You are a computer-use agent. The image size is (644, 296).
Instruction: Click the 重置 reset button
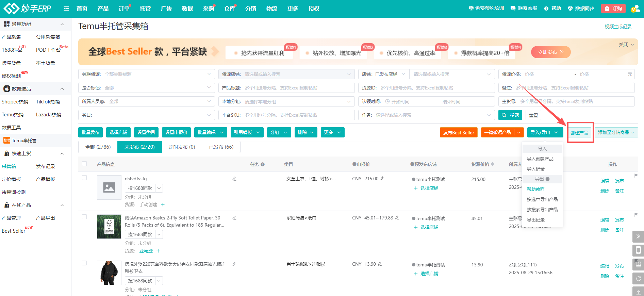[x=533, y=115]
